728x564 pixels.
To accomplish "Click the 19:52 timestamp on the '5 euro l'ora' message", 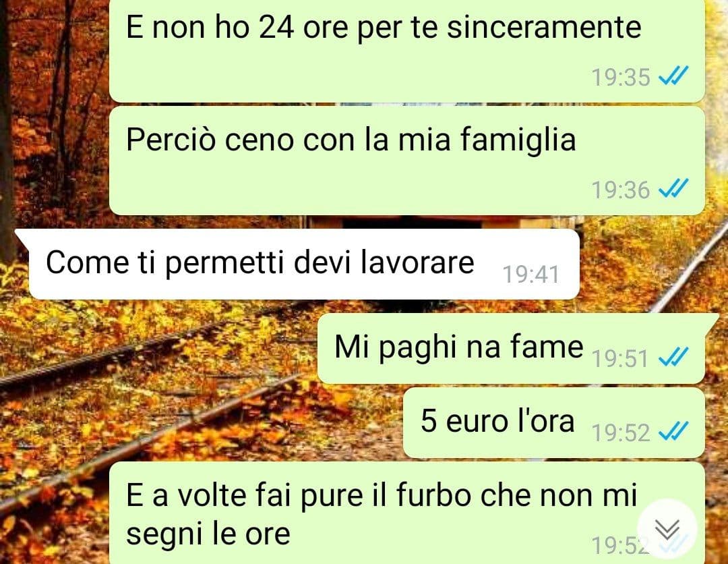I will (621, 432).
